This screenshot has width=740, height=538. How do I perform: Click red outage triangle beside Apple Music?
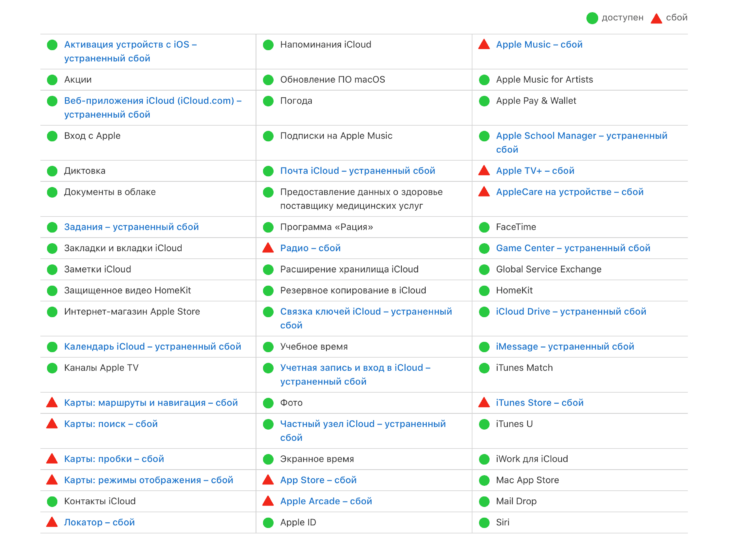484,44
